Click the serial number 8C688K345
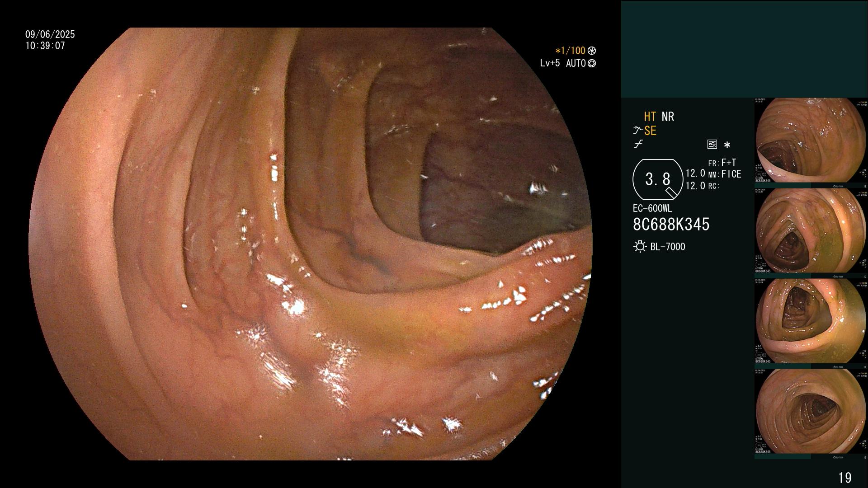868x488 pixels. (x=671, y=225)
